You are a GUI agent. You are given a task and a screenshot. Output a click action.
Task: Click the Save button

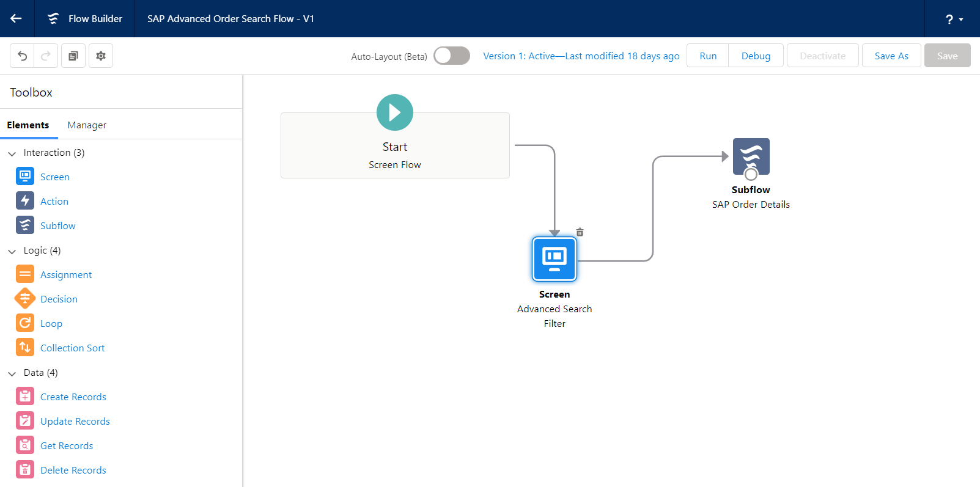948,56
